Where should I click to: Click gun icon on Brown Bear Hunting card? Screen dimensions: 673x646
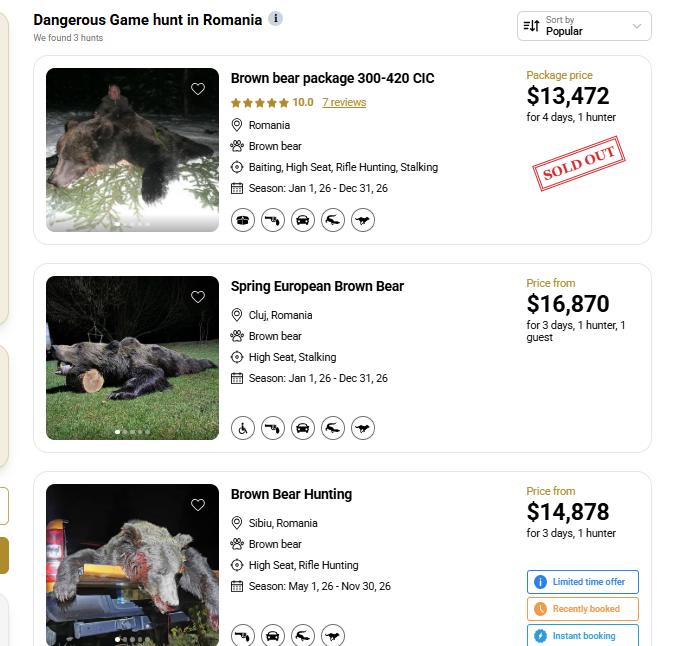(x=242, y=635)
